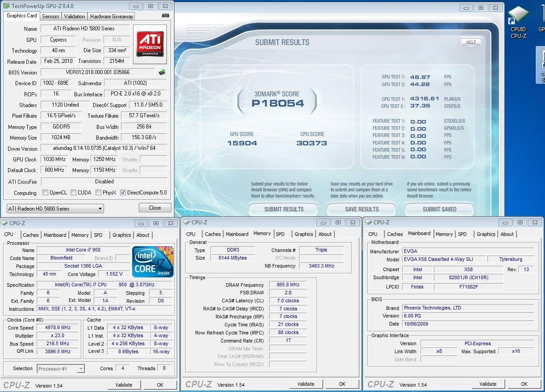Switch to the GPU-Z Sensors tab

(50, 16)
